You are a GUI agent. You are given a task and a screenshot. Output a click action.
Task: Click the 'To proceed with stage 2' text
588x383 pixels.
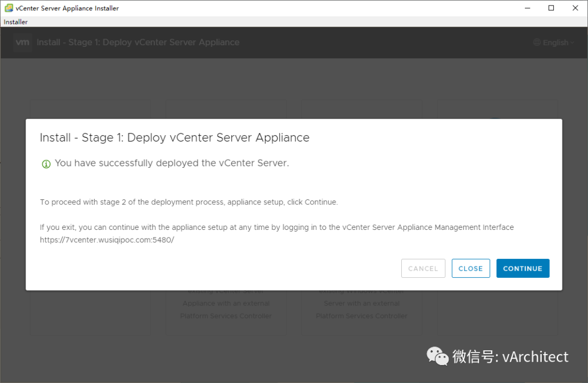[189, 202]
